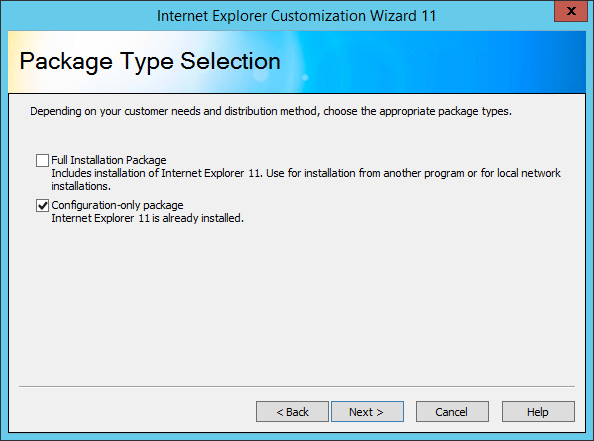Click 'choose the appropriate package types' text
Screen dimensions: 594x441
tap(417, 111)
